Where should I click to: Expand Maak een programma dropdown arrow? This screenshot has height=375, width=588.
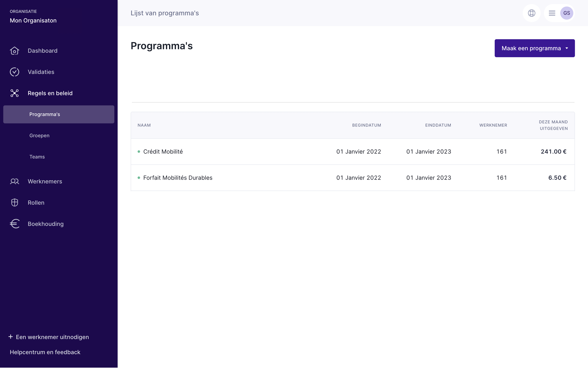tap(567, 48)
